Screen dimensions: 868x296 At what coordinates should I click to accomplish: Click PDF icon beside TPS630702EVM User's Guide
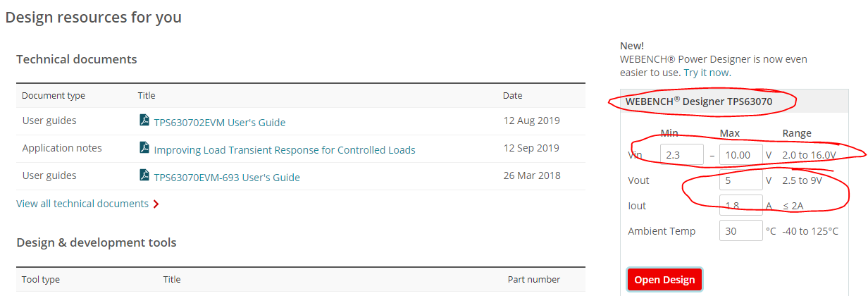click(x=144, y=121)
